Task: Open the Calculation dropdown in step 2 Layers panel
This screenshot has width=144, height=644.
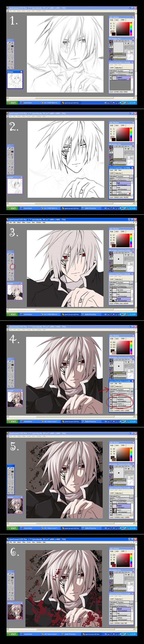Action: click(x=123, y=176)
